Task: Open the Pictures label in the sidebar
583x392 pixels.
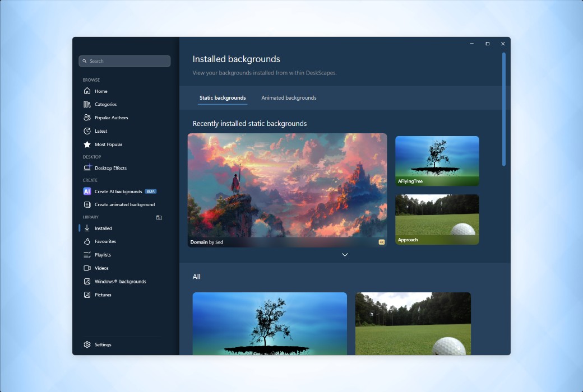Action: pyautogui.click(x=103, y=295)
